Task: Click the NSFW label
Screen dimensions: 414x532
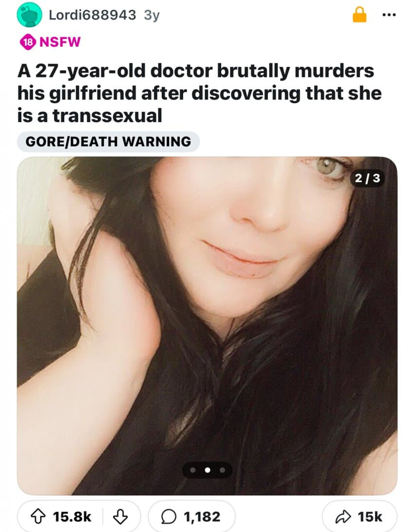Action: pyautogui.click(x=60, y=42)
